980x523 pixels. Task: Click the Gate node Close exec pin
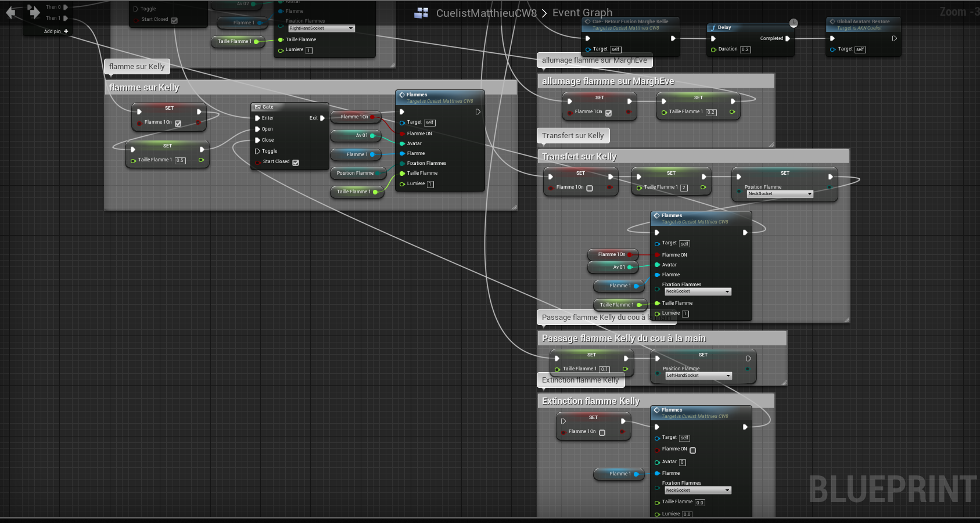coord(257,140)
